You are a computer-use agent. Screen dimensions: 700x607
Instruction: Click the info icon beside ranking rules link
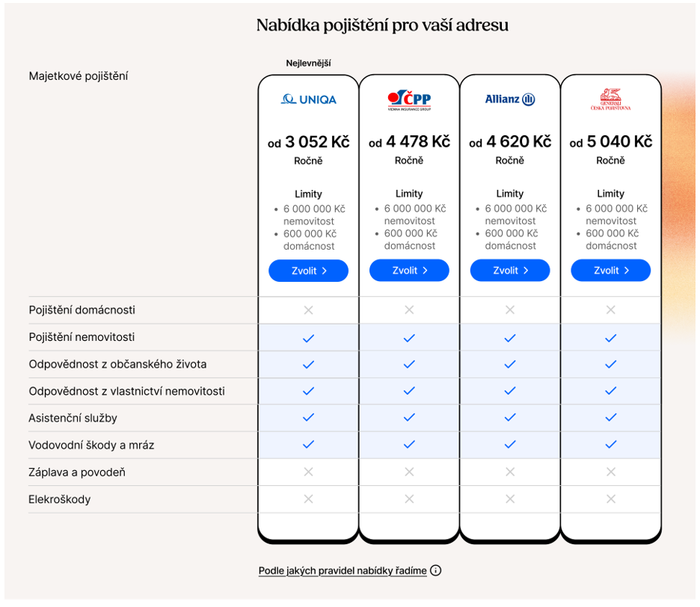click(436, 570)
